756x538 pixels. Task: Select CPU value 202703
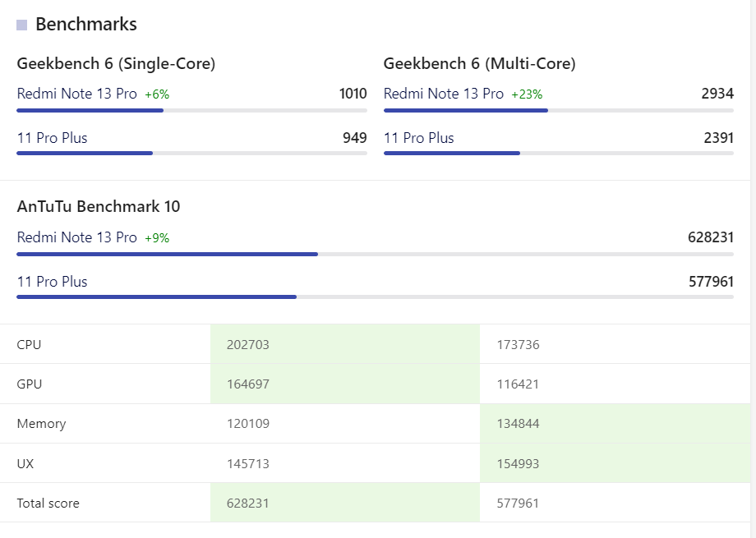pos(248,345)
